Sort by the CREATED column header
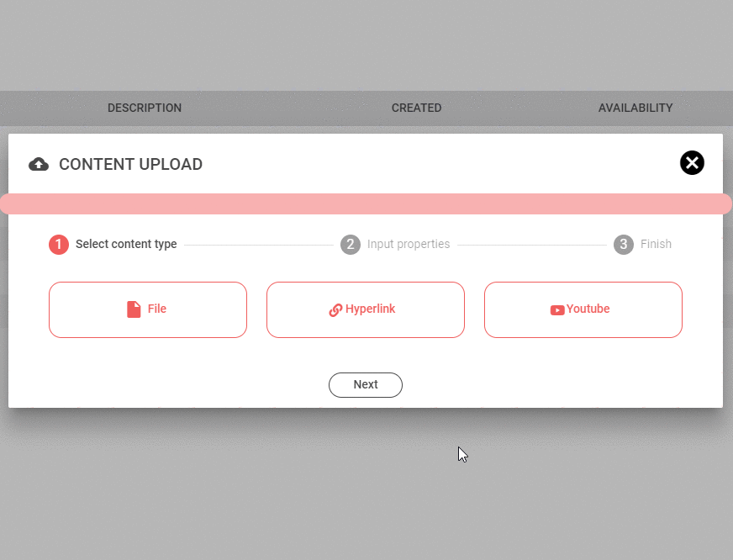 (416, 108)
